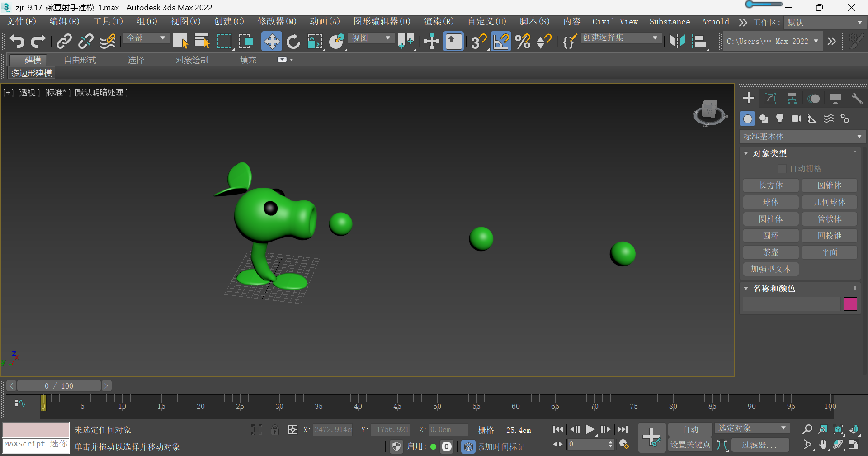The image size is (868, 456).
Task: Open the Display command panel tab
Action: click(835, 98)
